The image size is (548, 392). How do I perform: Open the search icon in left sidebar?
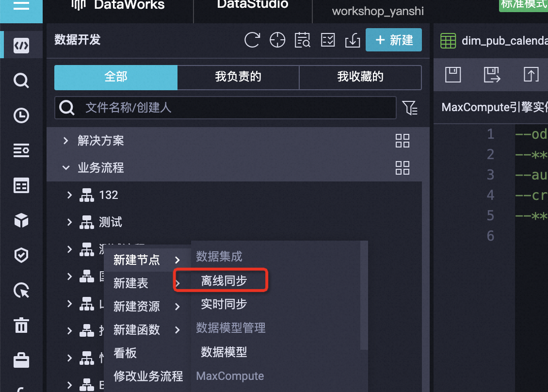(21, 81)
